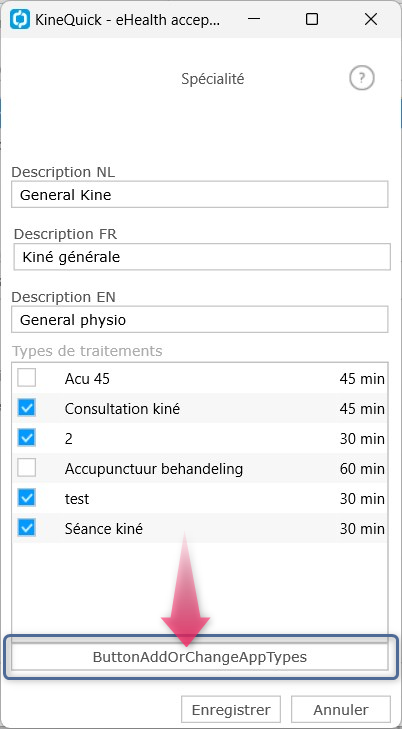
Task: Uncheck the Séance kiné checkbox
Action: (x=26, y=528)
